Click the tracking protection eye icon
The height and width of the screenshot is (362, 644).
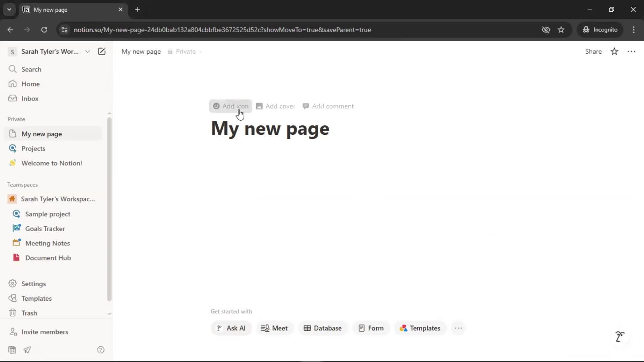pos(546,29)
